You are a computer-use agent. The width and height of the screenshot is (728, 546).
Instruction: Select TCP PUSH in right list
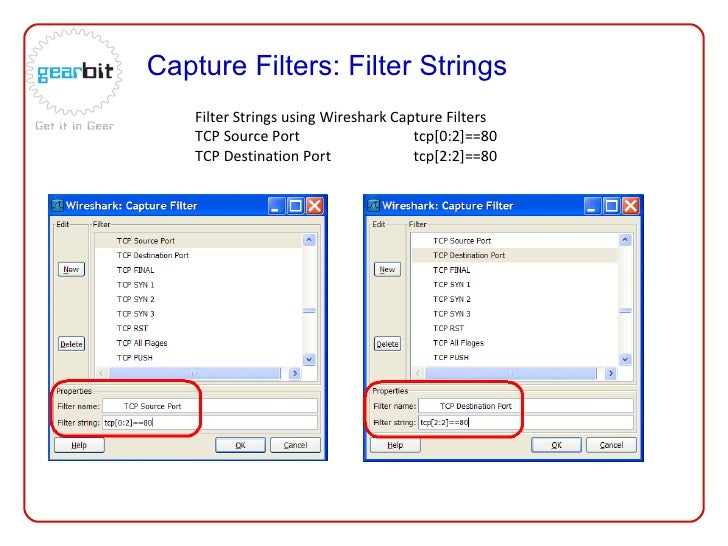tap(515, 358)
